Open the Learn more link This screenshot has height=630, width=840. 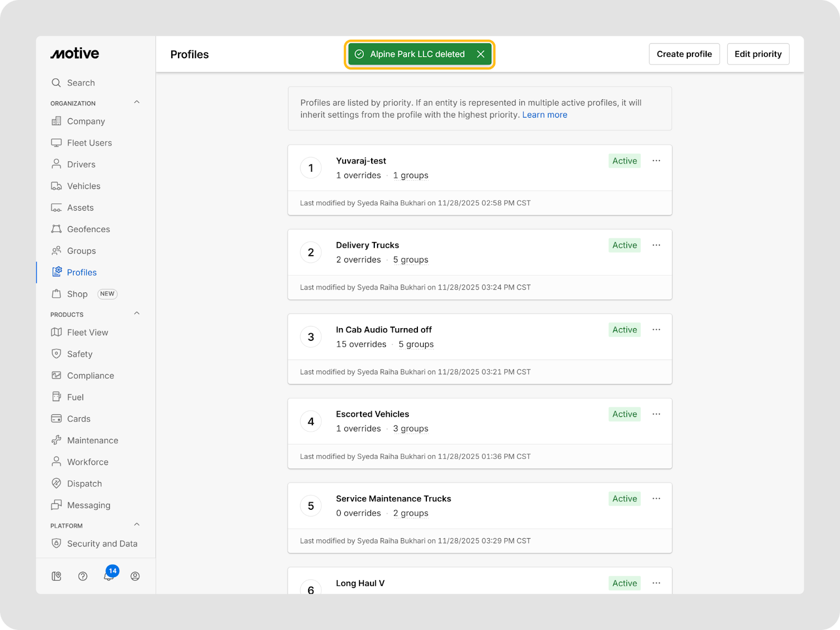click(544, 115)
